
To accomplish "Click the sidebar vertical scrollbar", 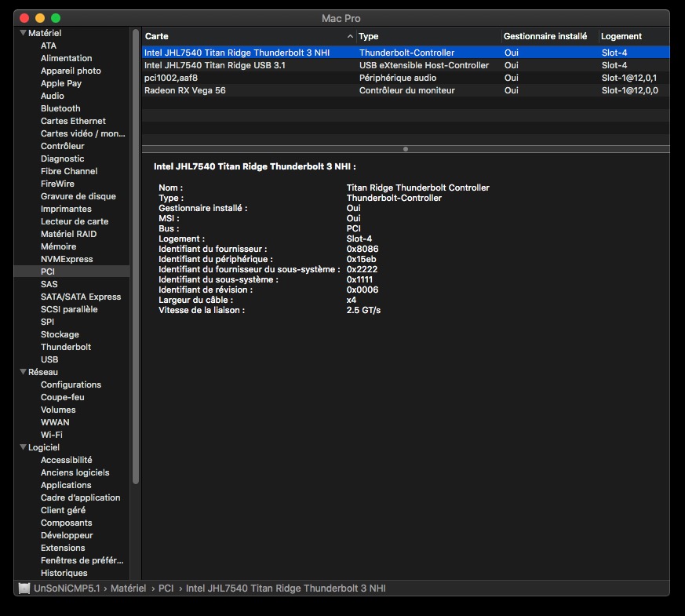I will [x=136, y=257].
